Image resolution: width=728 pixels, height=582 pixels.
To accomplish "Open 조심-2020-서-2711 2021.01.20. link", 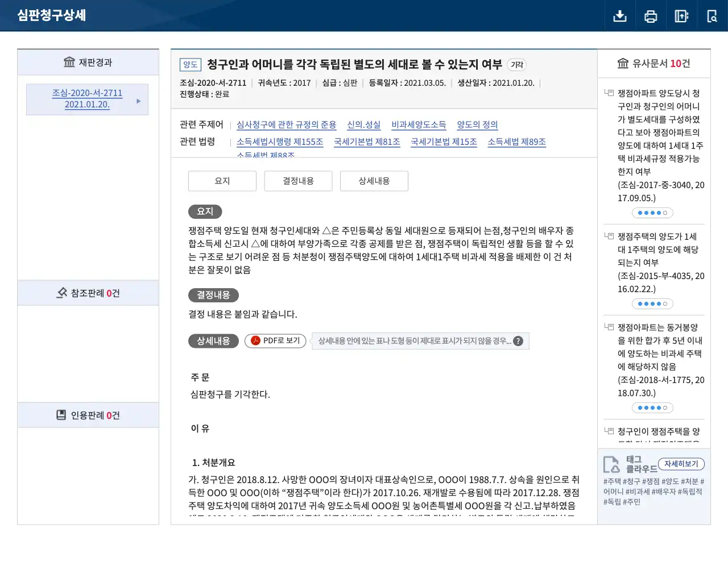I will (87, 98).
